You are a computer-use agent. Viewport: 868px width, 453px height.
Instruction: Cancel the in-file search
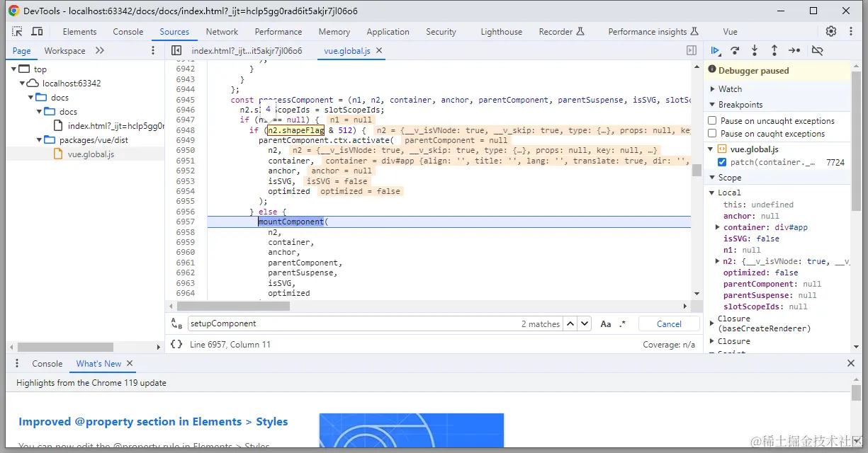click(x=669, y=324)
